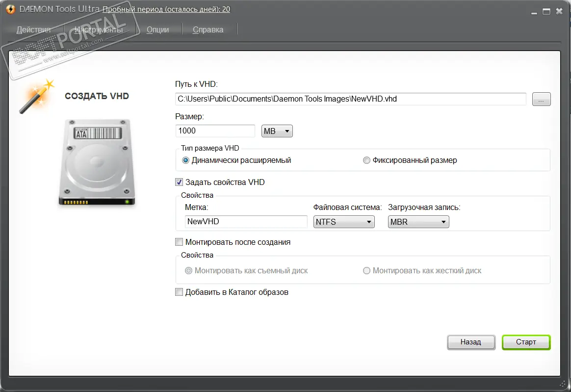Screen dimensions: 571x392
Task: Open the VHD path browse button
Action: tap(541, 99)
